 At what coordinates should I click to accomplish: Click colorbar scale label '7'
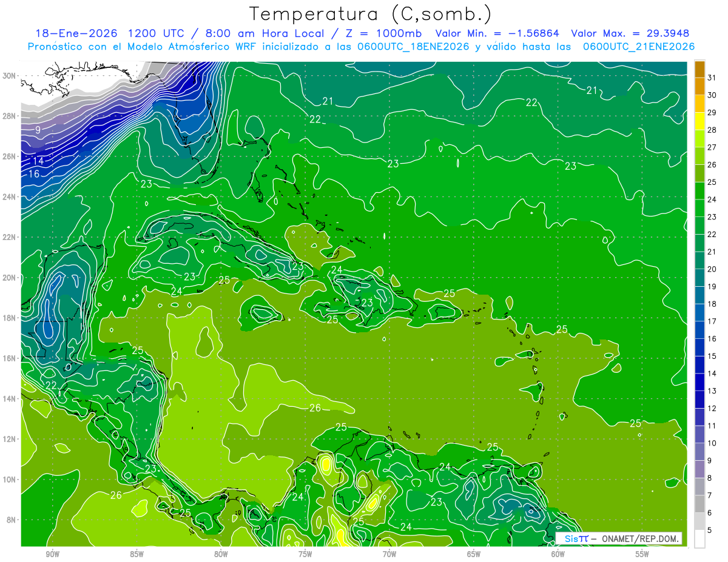(x=710, y=495)
